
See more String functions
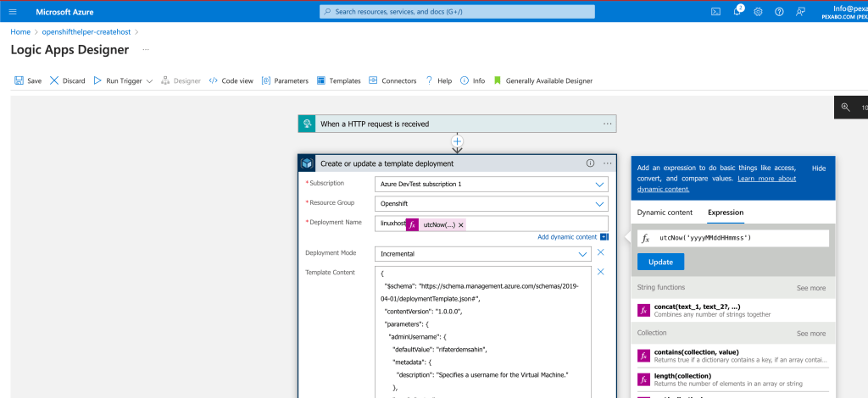pos(811,288)
